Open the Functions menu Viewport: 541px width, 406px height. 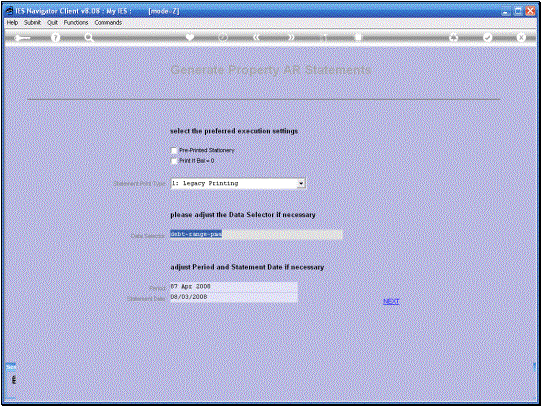coord(76,22)
